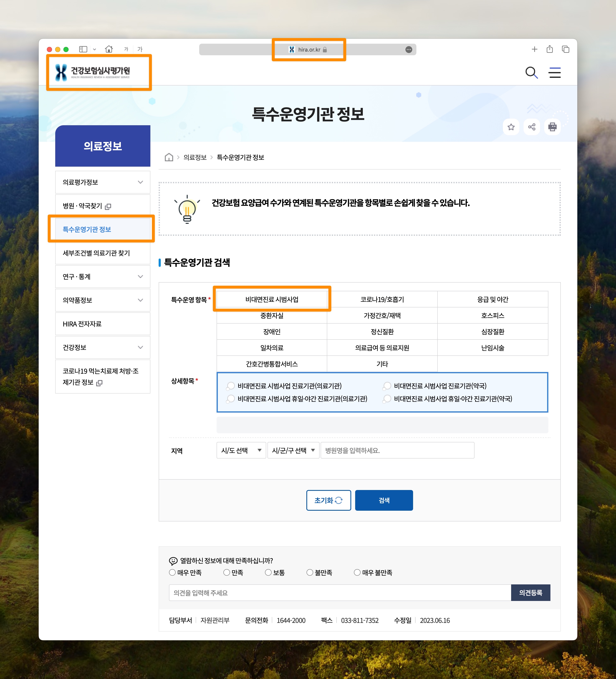Screen dimensions: 616x679
Task: Select 기타 category tab
Action: [x=382, y=364]
